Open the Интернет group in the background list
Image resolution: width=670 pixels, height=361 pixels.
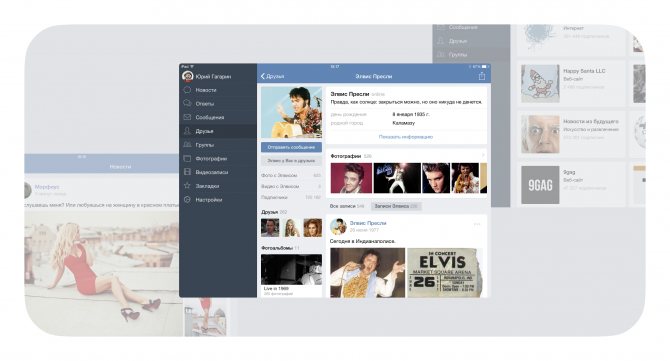tap(571, 39)
